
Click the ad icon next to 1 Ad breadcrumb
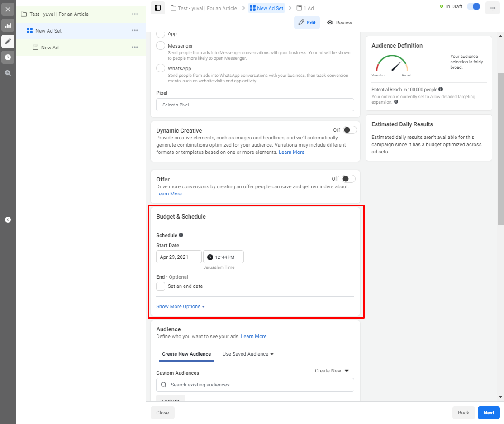[299, 8]
